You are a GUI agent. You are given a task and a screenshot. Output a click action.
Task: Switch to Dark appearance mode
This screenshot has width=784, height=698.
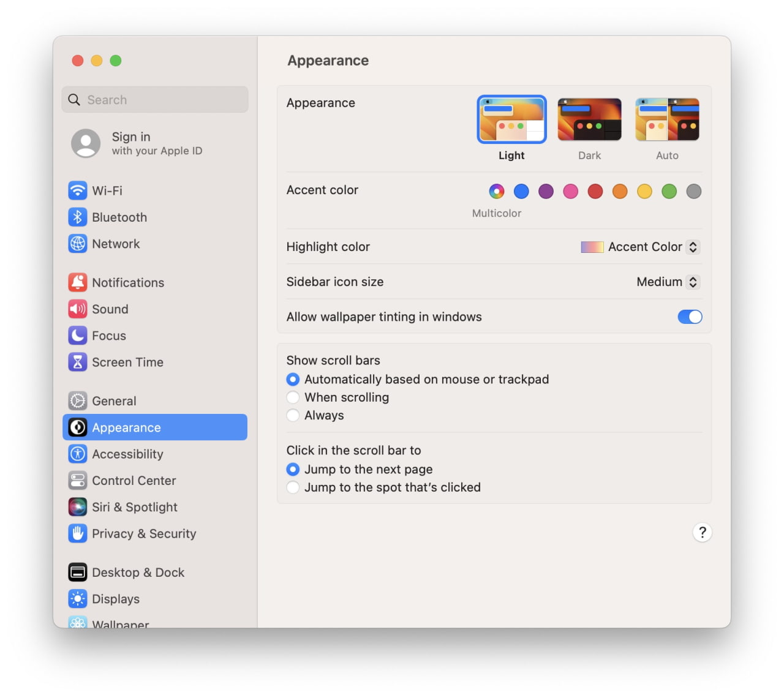pyautogui.click(x=589, y=119)
